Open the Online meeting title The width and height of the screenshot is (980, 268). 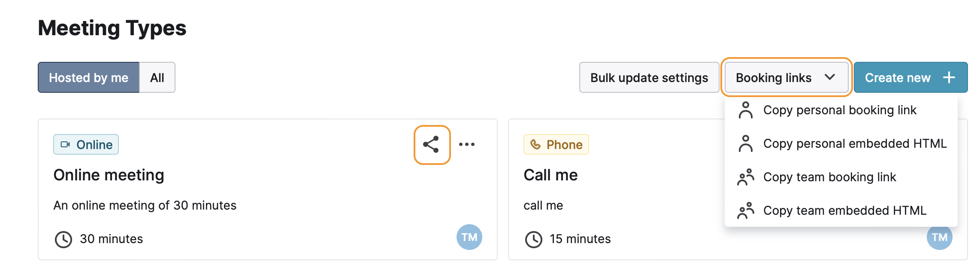[109, 175]
